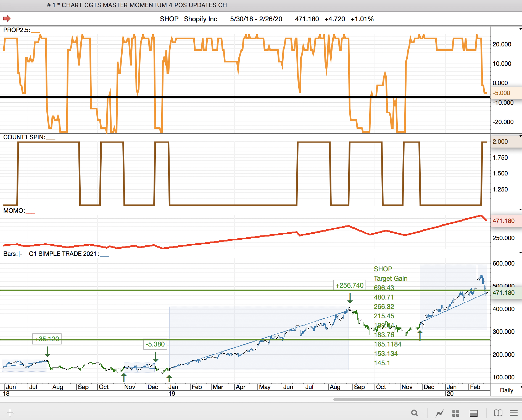Click the 480.71 target value
The image size is (522, 420).
point(384,297)
